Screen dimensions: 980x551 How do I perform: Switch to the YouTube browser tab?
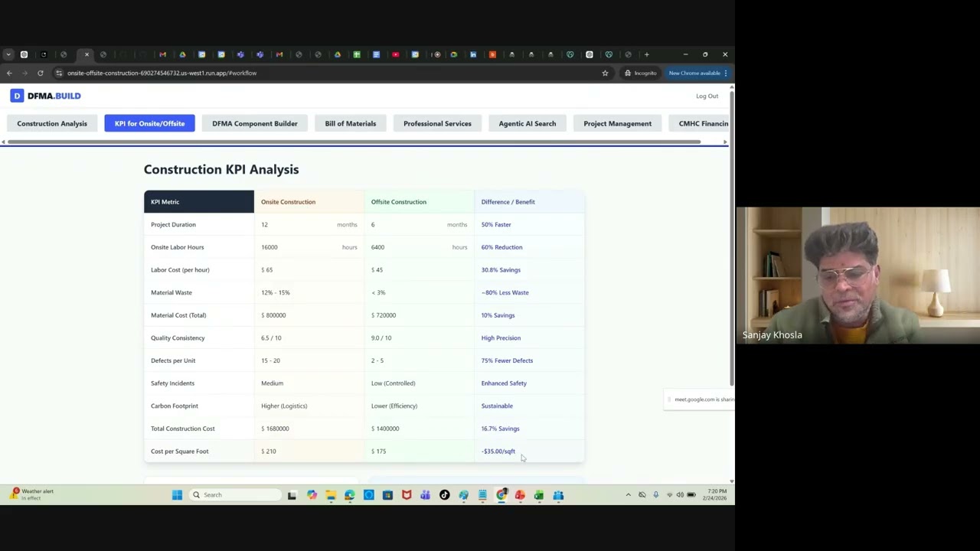pos(395,54)
